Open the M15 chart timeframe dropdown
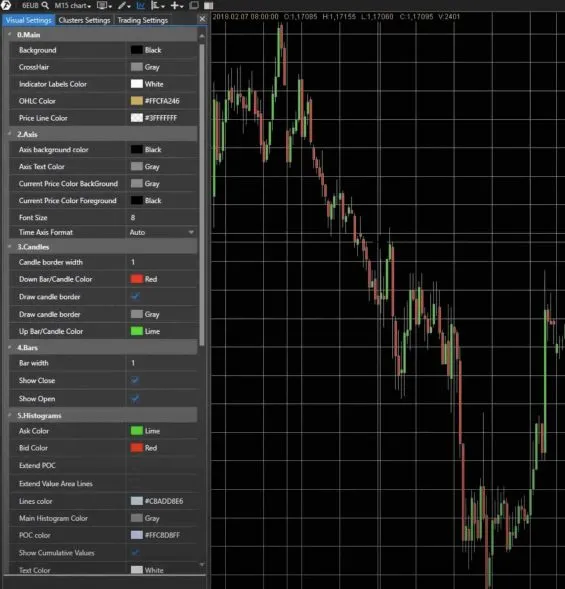The image size is (565, 589). 73,6
